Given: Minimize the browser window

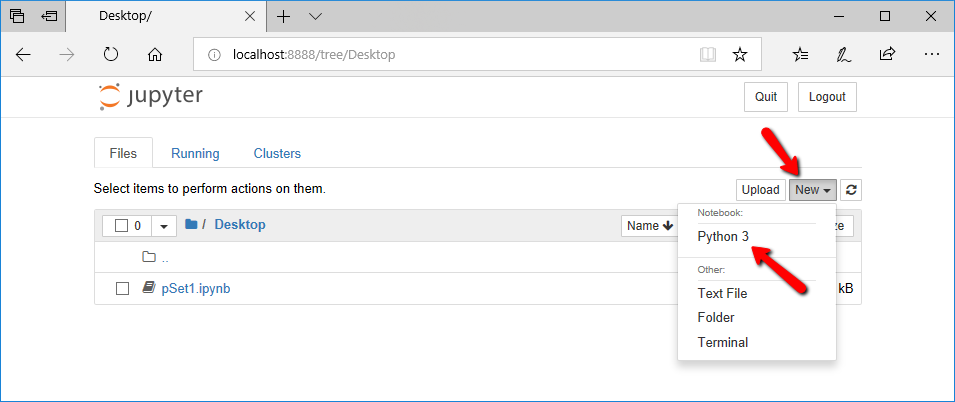Looking at the screenshot, I should 840,16.
